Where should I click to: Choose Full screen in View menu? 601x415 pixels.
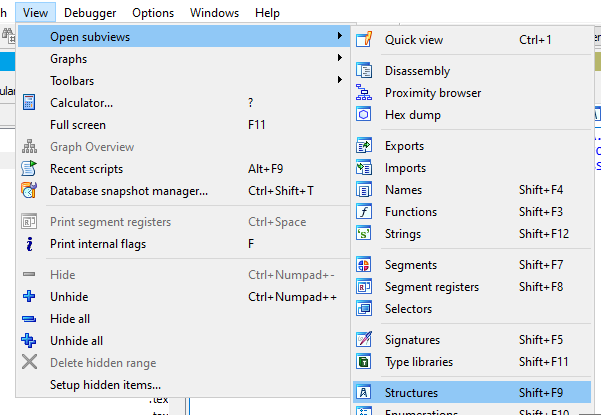pos(78,125)
